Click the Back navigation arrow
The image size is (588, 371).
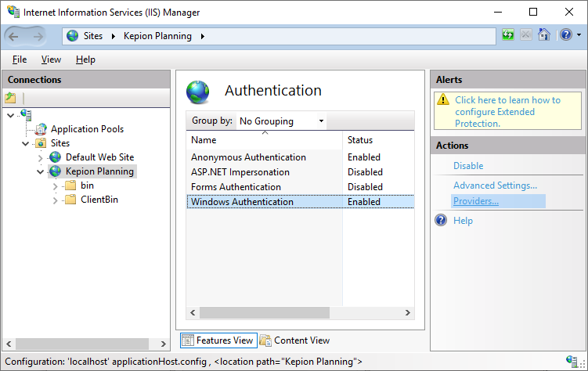(x=15, y=36)
